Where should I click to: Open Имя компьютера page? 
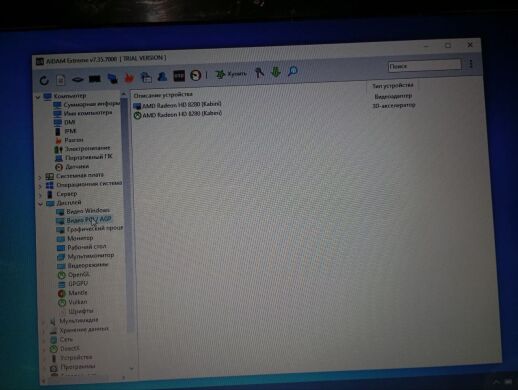pos(88,113)
